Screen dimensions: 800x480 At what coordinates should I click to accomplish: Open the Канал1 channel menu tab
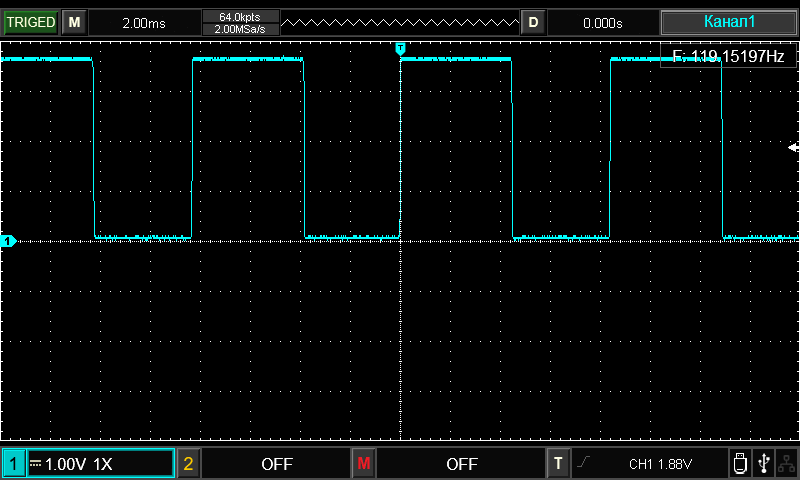[729, 22]
